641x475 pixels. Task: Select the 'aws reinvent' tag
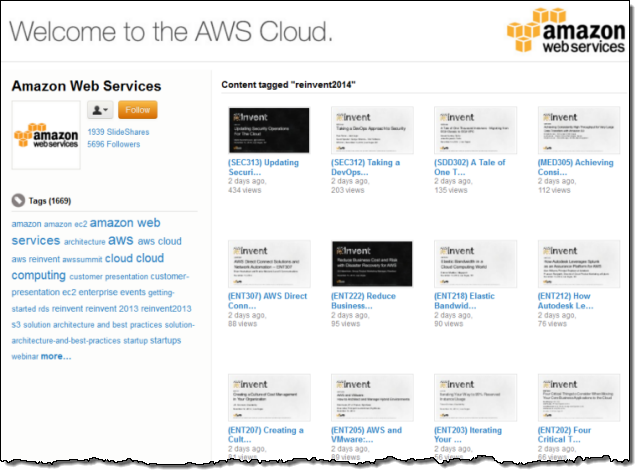36,259
